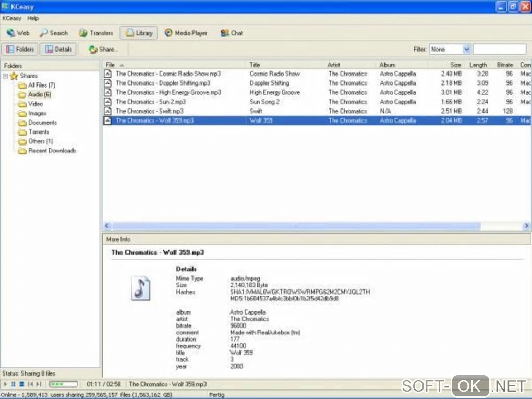Click the Pause button in player bar

[x=14, y=384]
